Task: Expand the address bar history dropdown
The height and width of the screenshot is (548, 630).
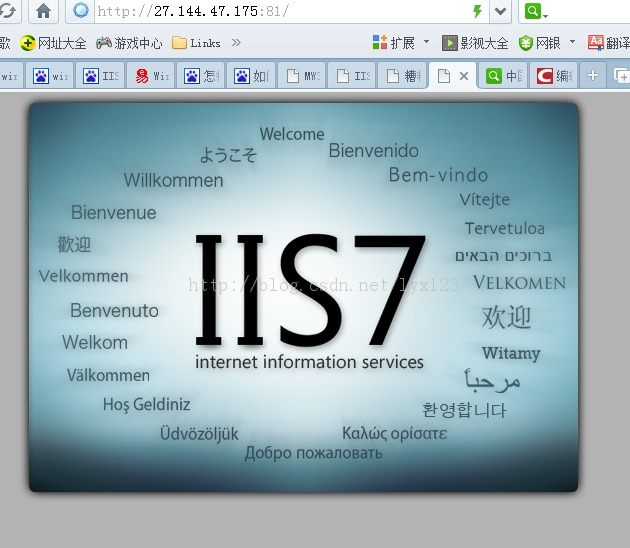Action: (500, 11)
